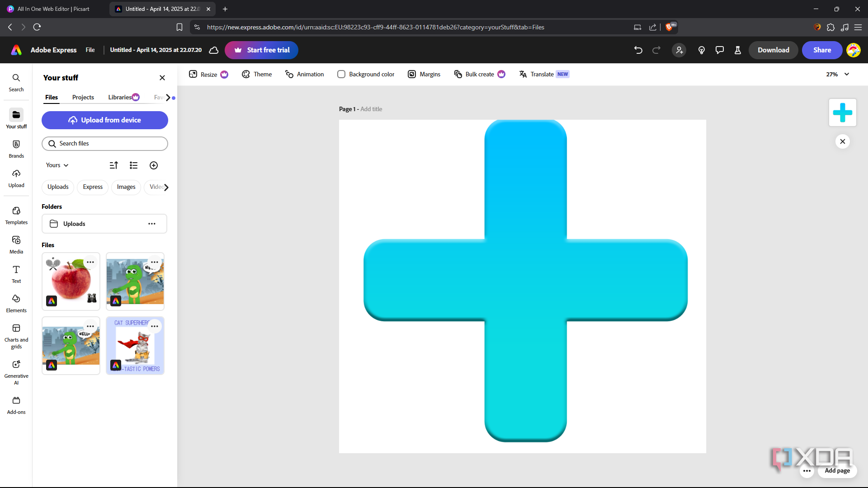Click the lightbulb tips icon

(x=702, y=50)
